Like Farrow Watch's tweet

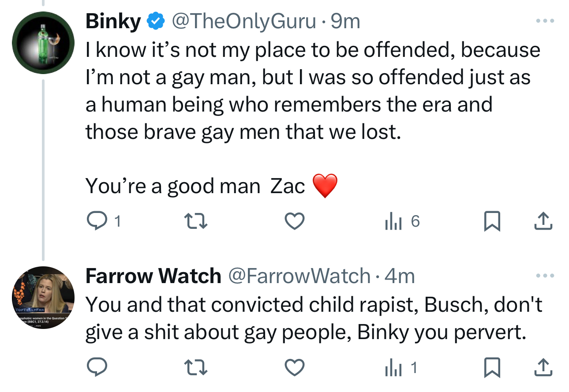pos(294,368)
